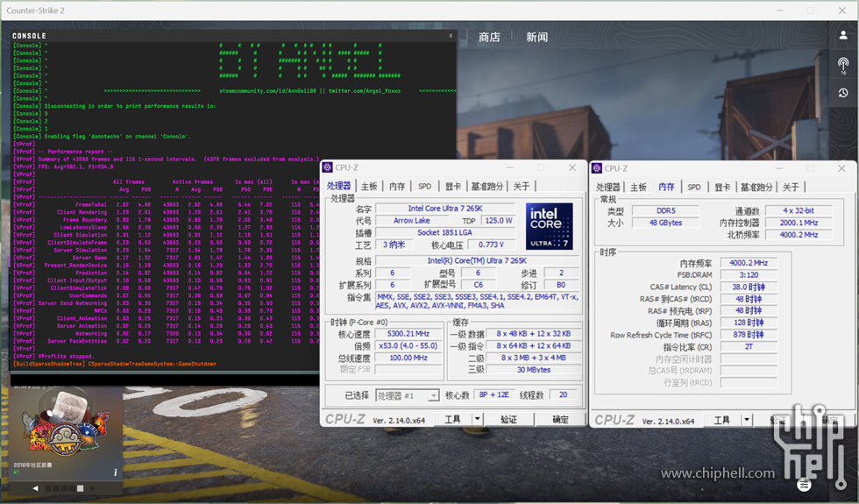This screenshot has width=859, height=504.
Task: Go to next store item with right arrow
Action: [x=93, y=488]
